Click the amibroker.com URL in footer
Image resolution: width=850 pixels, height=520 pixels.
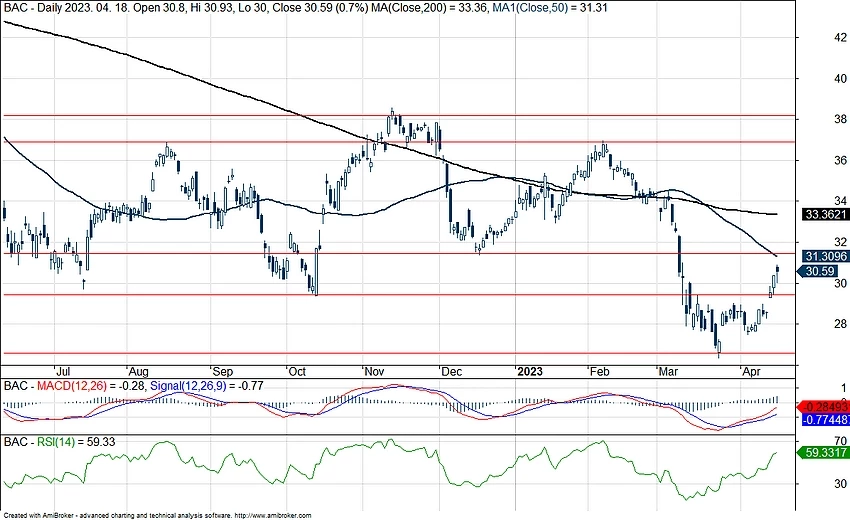pos(273,516)
